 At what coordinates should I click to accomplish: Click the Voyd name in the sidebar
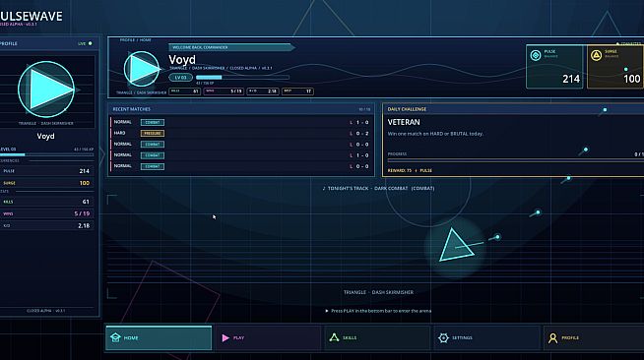[45, 136]
